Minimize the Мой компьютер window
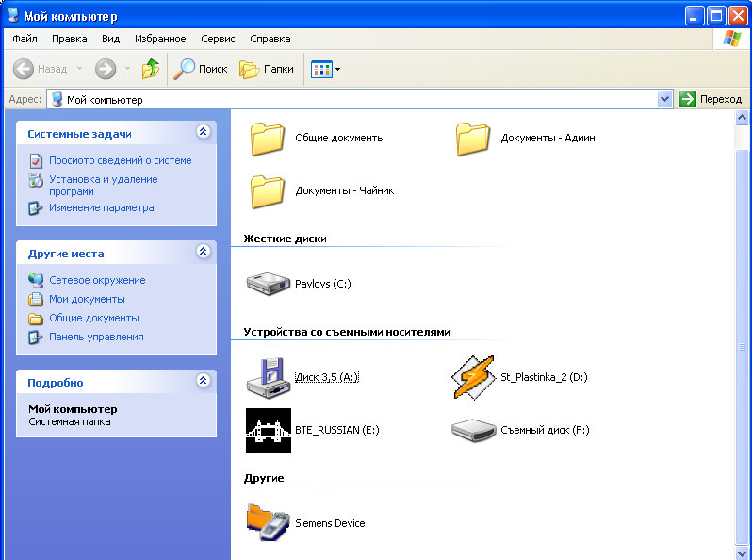752x560 pixels. click(695, 16)
